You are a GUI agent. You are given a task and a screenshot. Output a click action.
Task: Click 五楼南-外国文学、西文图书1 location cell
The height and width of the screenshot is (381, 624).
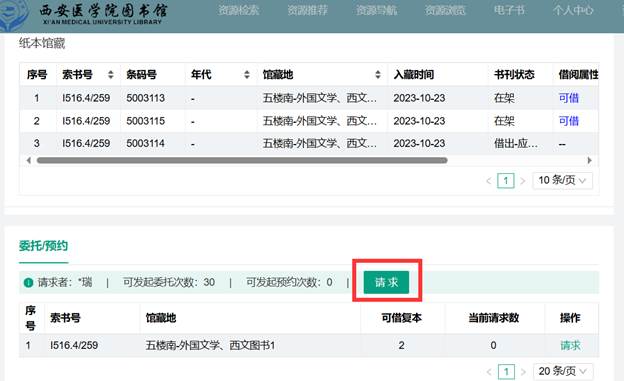[210, 346]
